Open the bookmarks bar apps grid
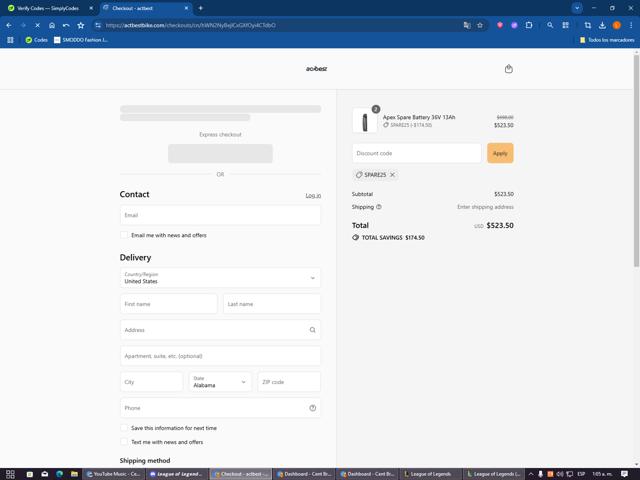Screen dimensions: 640x480 point(10,40)
